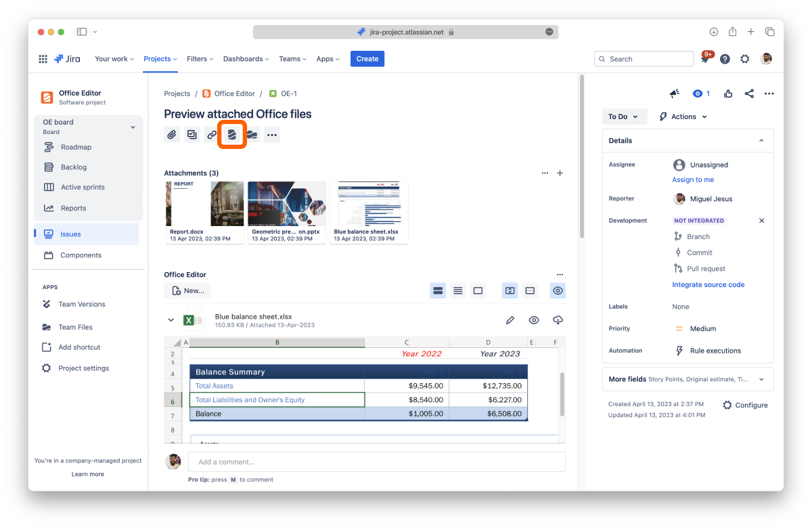
Task: Open Attachments section ellipsis menu
Action: coord(545,173)
